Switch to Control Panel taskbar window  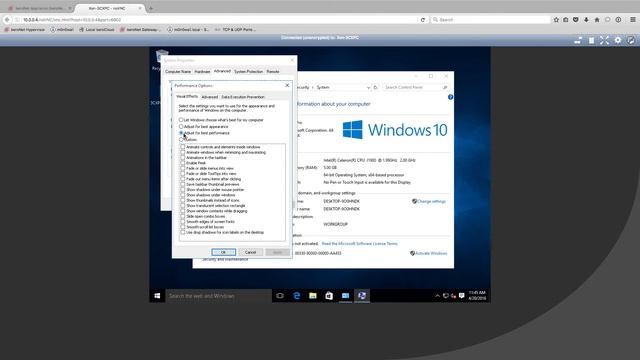[345, 296]
